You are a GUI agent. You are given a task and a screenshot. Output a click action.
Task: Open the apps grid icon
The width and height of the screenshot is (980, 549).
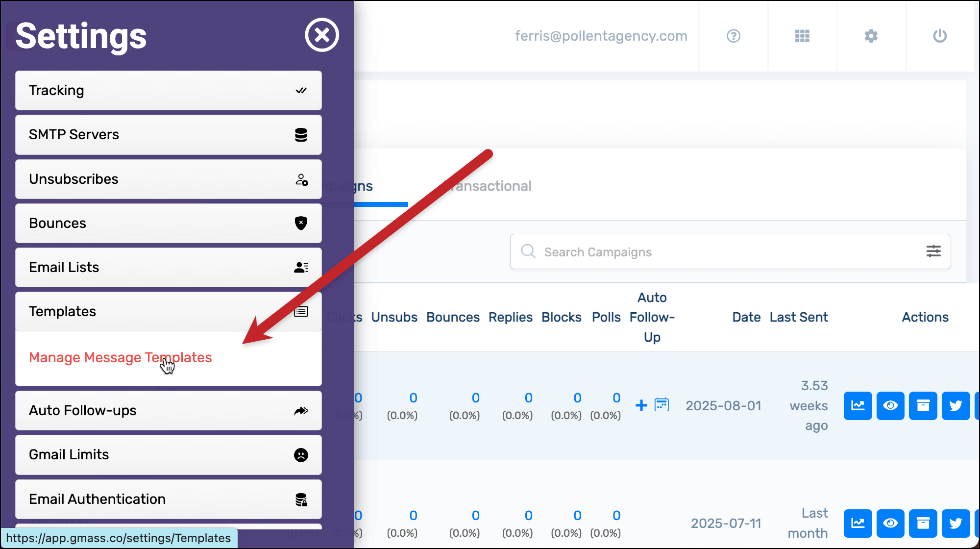802,36
